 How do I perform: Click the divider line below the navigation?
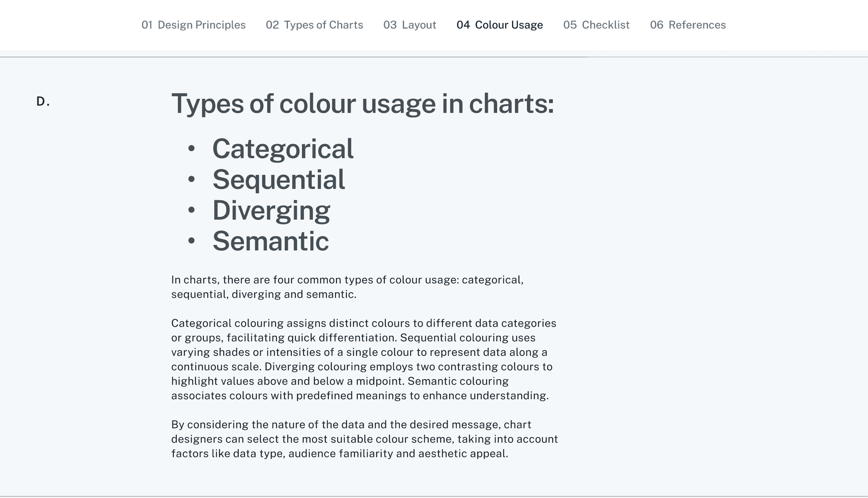(x=434, y=57)
